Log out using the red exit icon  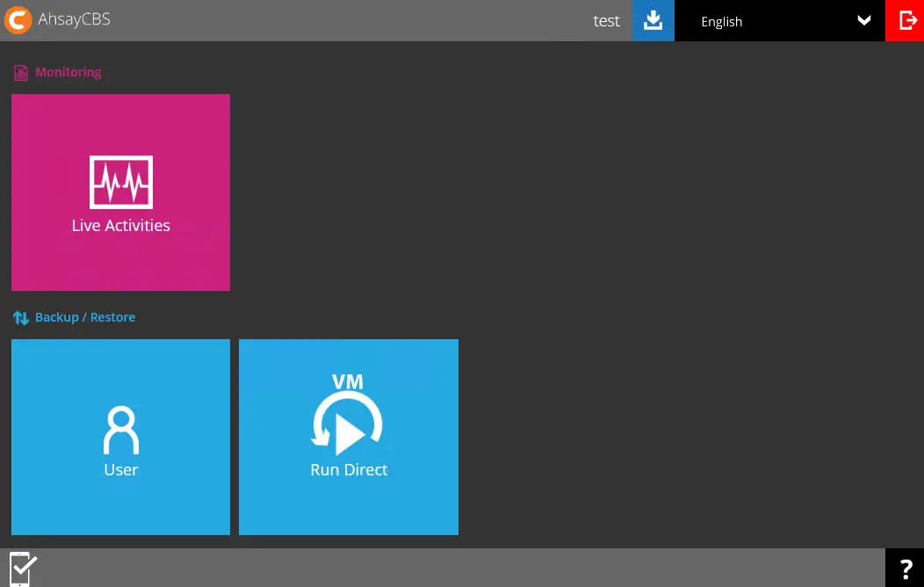(905, 20)
